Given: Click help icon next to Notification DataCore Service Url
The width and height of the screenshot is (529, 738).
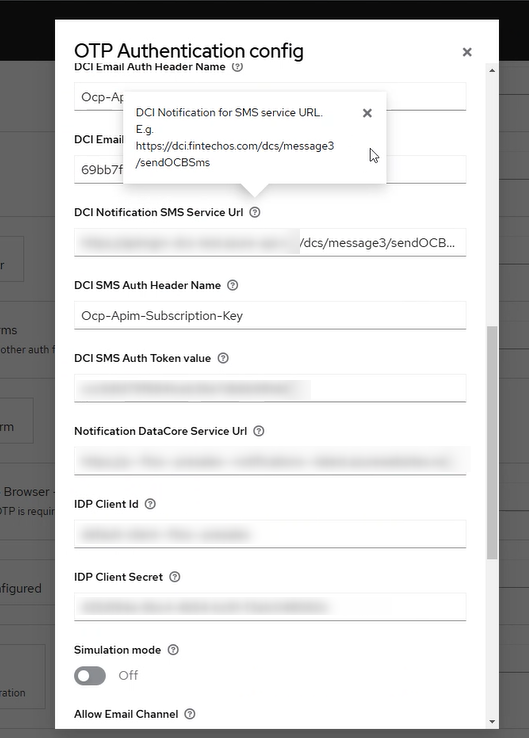Looking at the screenshot, I should (x=259, y=431).
